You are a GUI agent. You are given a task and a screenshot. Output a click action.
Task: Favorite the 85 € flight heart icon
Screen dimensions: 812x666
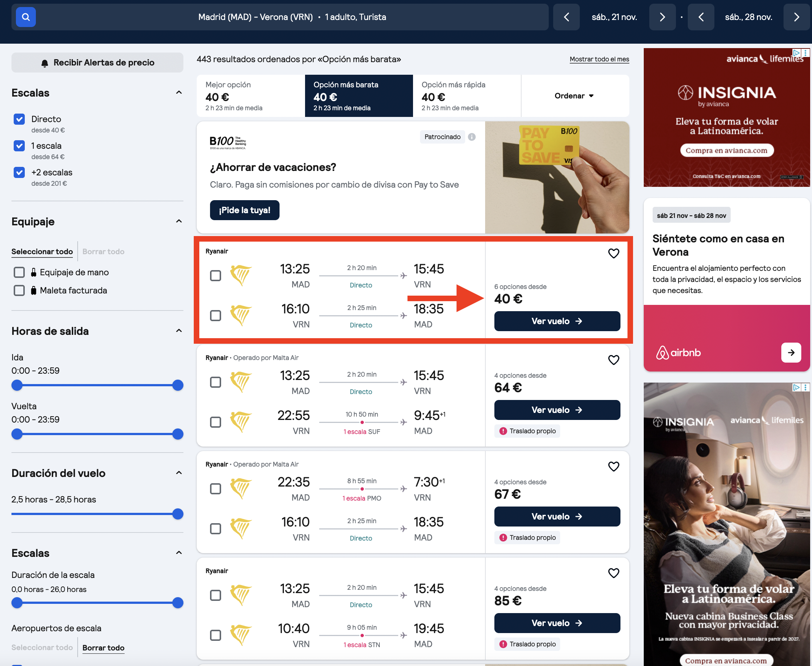pyautogui.click(x=613, y=573)
